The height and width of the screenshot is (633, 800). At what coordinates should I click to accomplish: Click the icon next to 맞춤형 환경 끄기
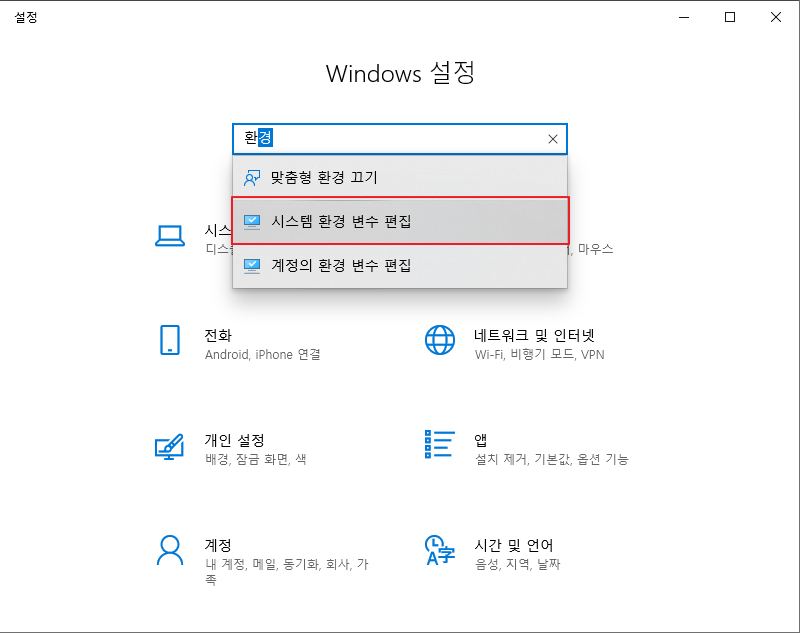[x=252, y=178]
